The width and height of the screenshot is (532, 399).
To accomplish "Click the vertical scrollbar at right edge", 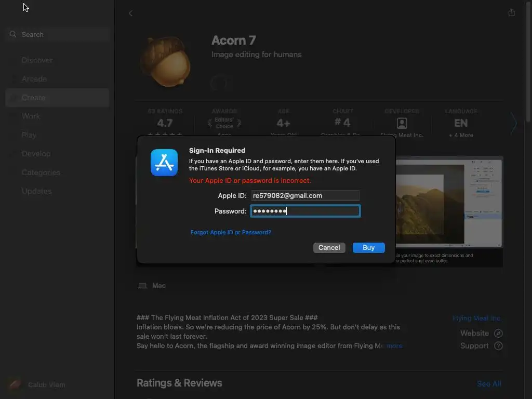I will click(528, 61).
